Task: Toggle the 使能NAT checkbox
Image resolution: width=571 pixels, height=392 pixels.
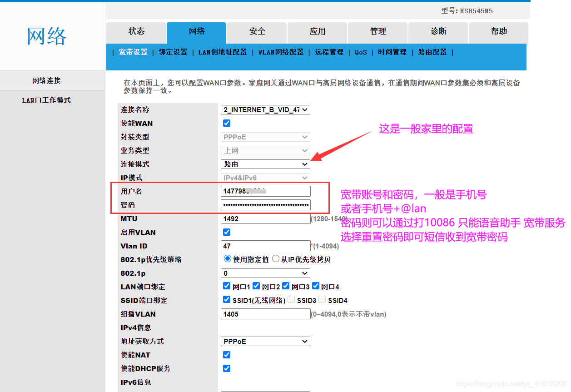Action: (x=227, y=355)
